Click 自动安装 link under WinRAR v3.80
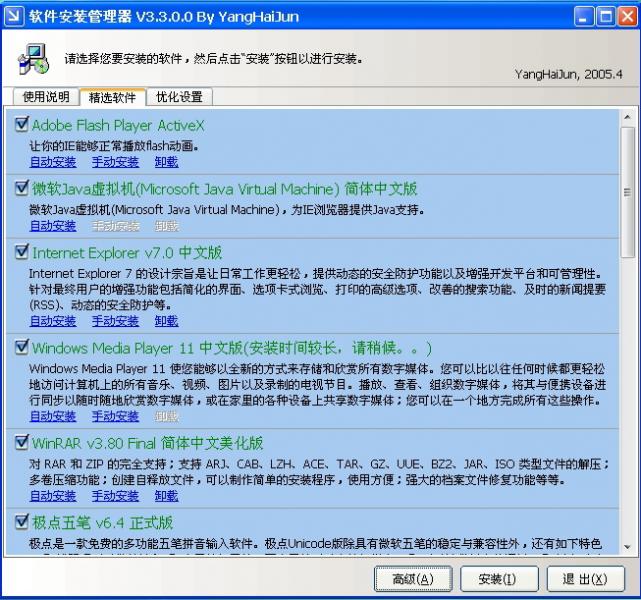 [53, 496]
